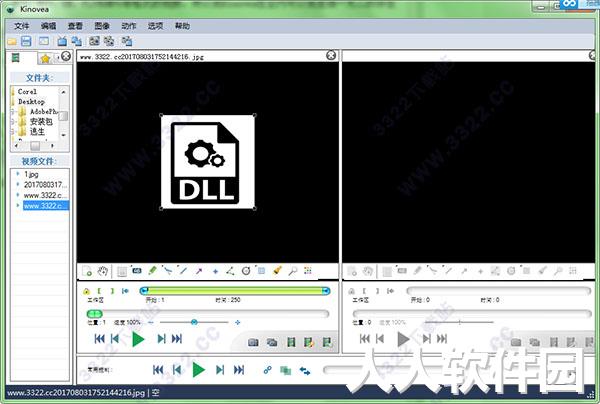Select the Magnifier tool in left screen
This screenshot has width=600, height=404.
click(293, 271)
